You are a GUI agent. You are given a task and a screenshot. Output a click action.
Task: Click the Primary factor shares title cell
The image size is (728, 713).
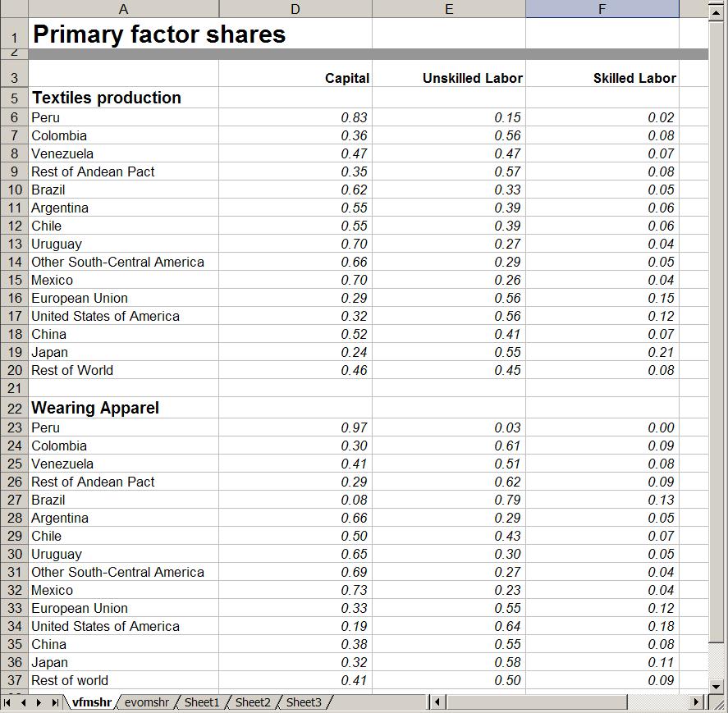[x=158, y=34]
